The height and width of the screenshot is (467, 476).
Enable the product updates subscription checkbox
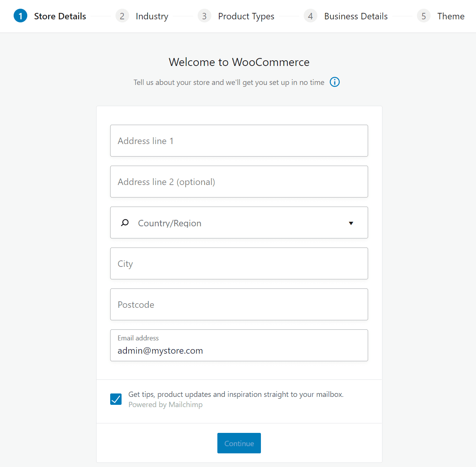[116, 399]
